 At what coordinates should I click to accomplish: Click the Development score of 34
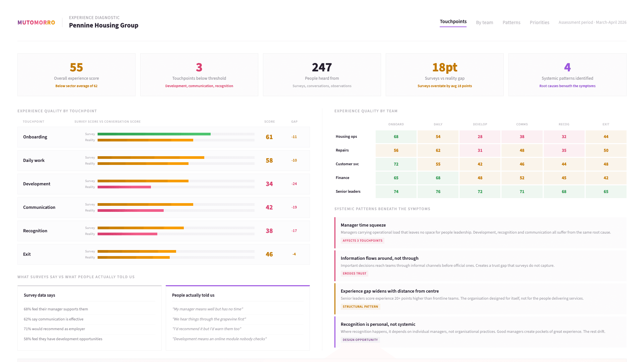pyautogui.click(x=269, y=184)
